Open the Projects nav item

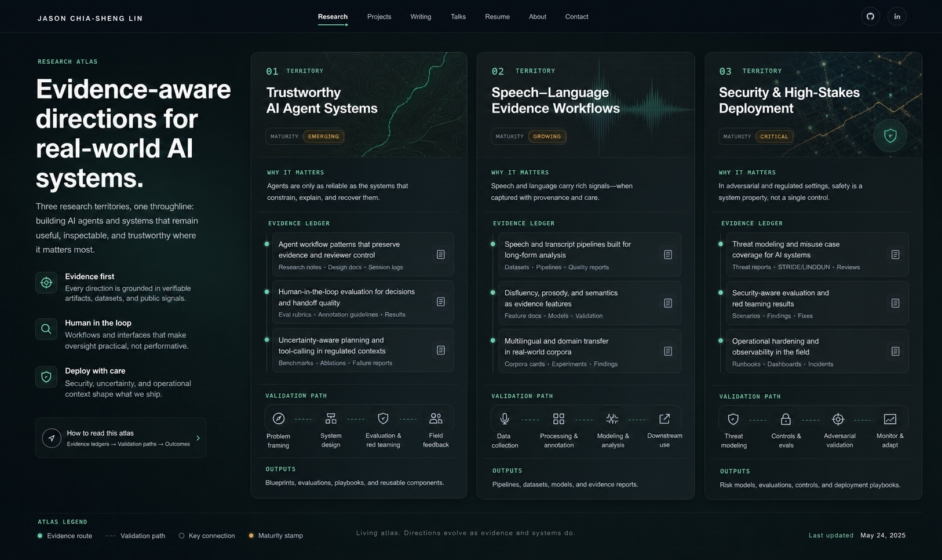[379, 17]
